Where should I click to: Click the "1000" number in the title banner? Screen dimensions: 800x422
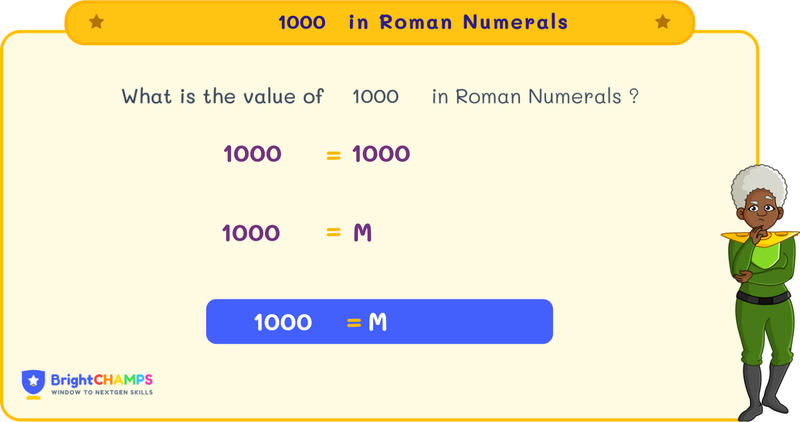pos(301,22)
